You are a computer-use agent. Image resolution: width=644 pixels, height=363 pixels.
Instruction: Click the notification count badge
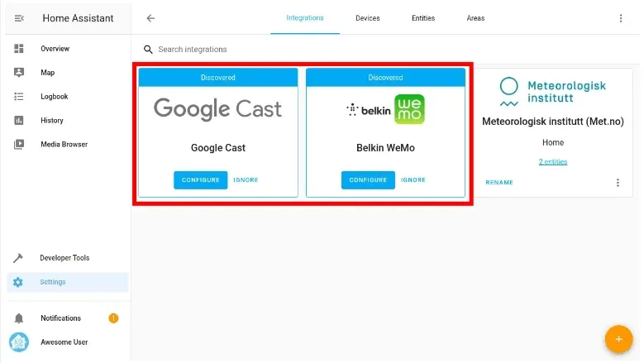[x=113, y=318]
